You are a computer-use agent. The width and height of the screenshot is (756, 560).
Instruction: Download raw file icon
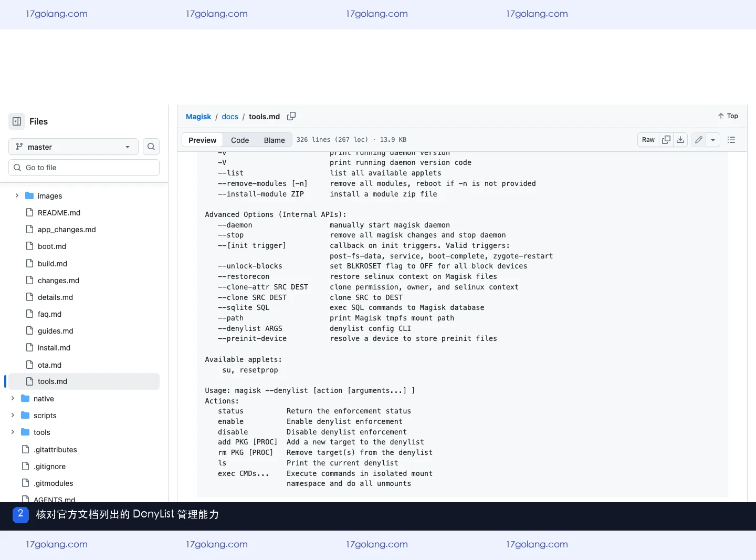point(680,140)
